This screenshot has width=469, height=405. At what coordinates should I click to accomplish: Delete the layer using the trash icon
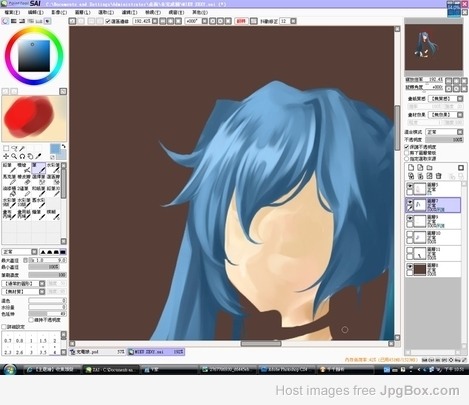pos(439,176)
